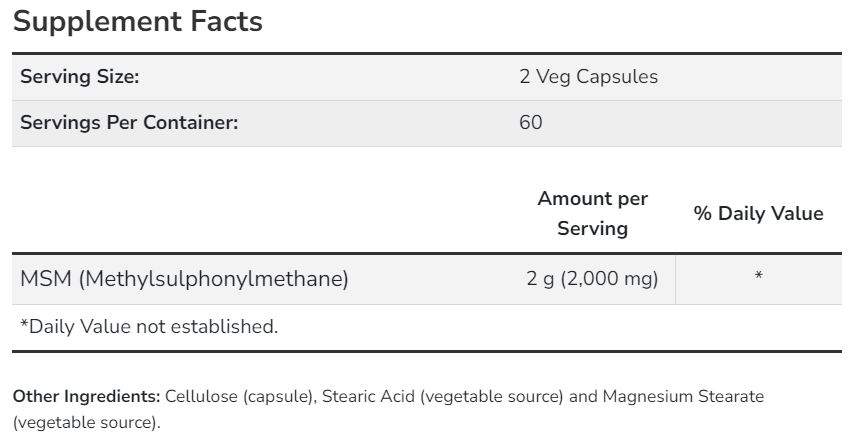This screenshot has width=858, height=443.
Task: Select the "*Daily Value not established." footnote
Action: pyautogui.click(x=148, y=326)
